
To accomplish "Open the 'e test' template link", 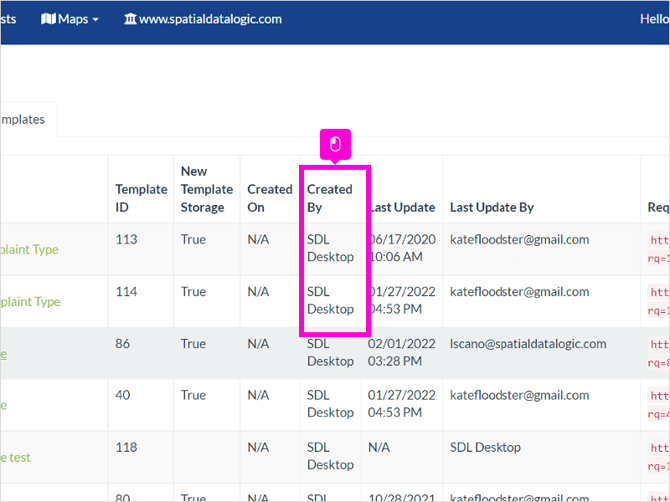I will click(x=15, y=458).
